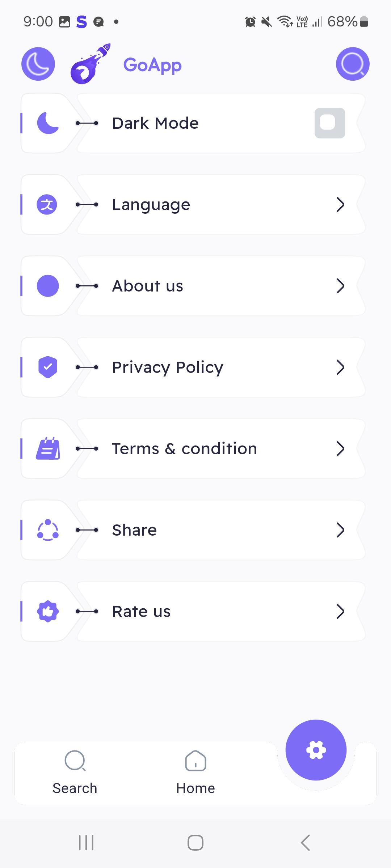Screen dimensions: 391x868
Task: Tap the Language translate icon
Action: click(x=47, y=205)
